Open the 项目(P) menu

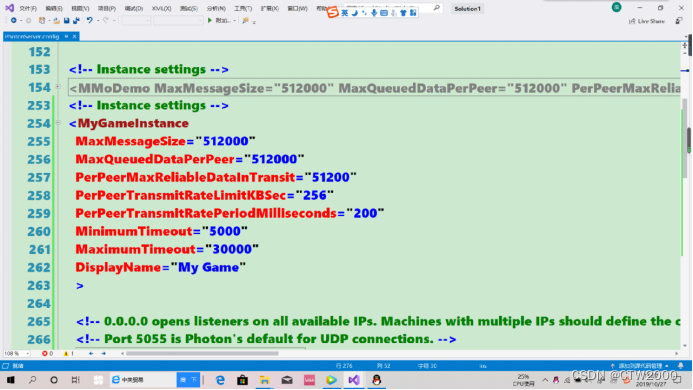(x=107, y=8)
